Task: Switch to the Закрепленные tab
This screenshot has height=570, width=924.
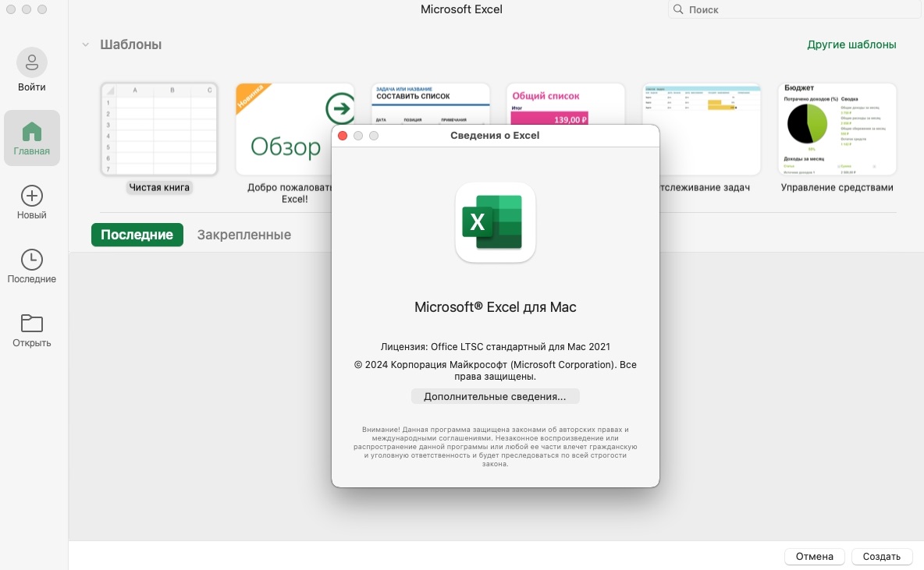Action: 243,235
